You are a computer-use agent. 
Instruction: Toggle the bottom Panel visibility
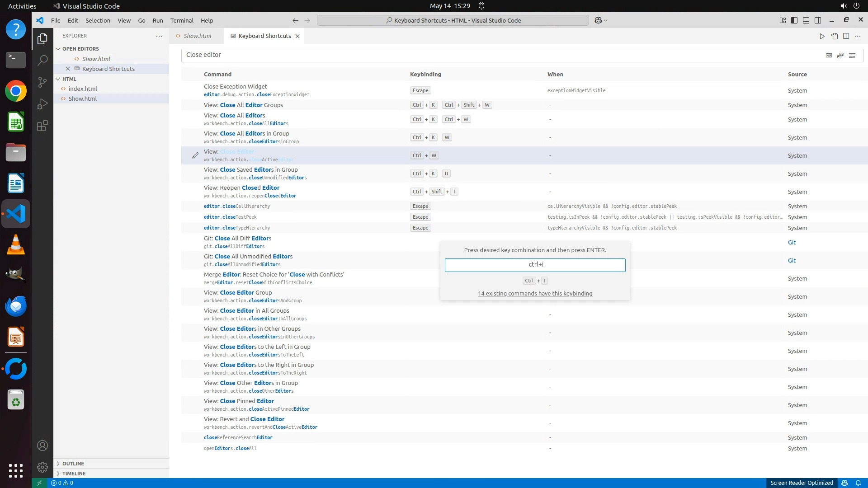point(806,20)
